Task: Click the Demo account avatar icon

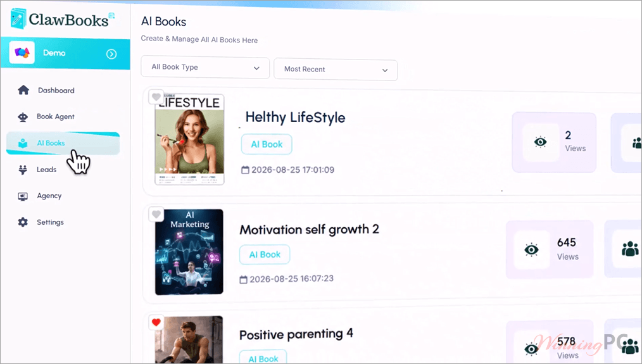Action: [x=22, y=53]
